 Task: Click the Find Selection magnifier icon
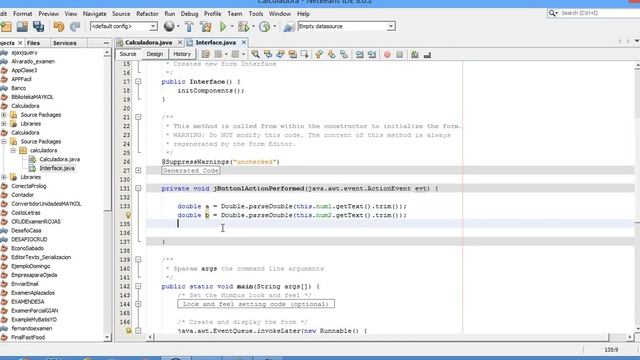(255, 54)
